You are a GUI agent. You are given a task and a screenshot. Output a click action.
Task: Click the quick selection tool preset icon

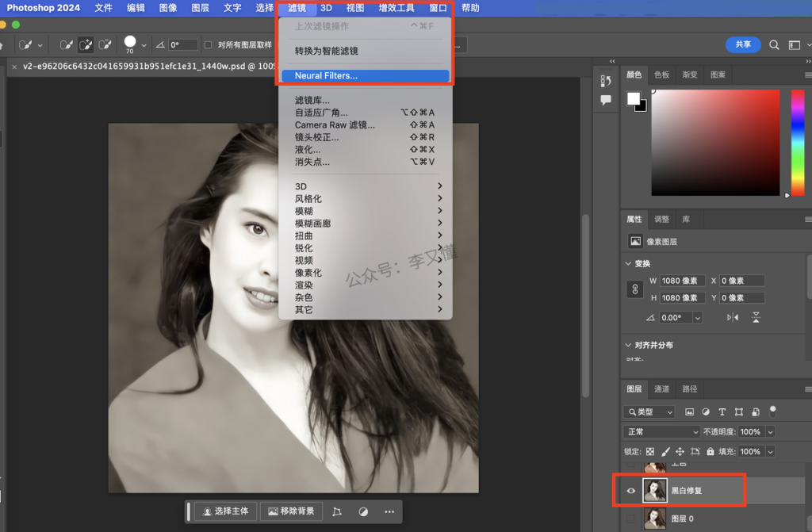coord(25,45)
